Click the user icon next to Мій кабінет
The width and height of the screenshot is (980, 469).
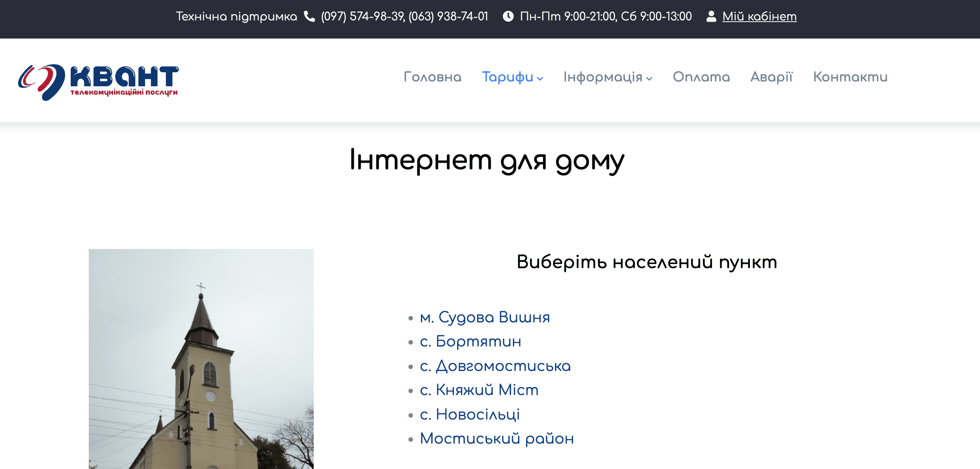pos(713,16)
